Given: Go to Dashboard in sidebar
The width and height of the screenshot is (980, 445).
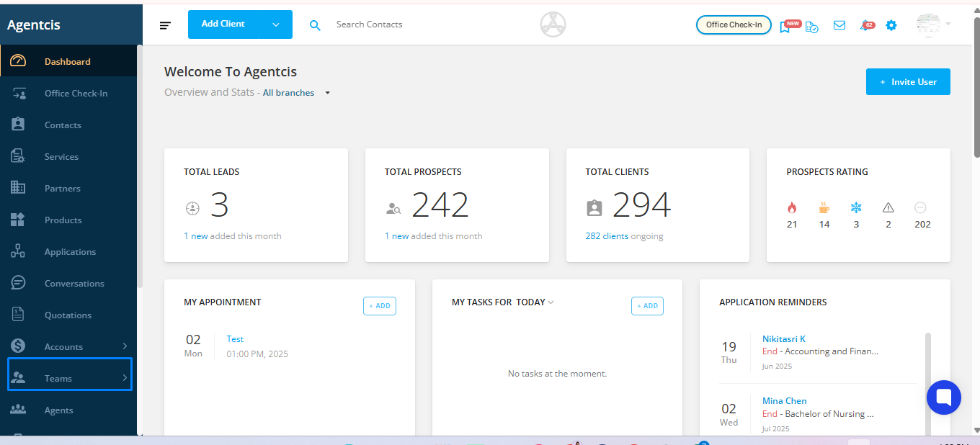Looking at the screenshot, I should (68, 61).
